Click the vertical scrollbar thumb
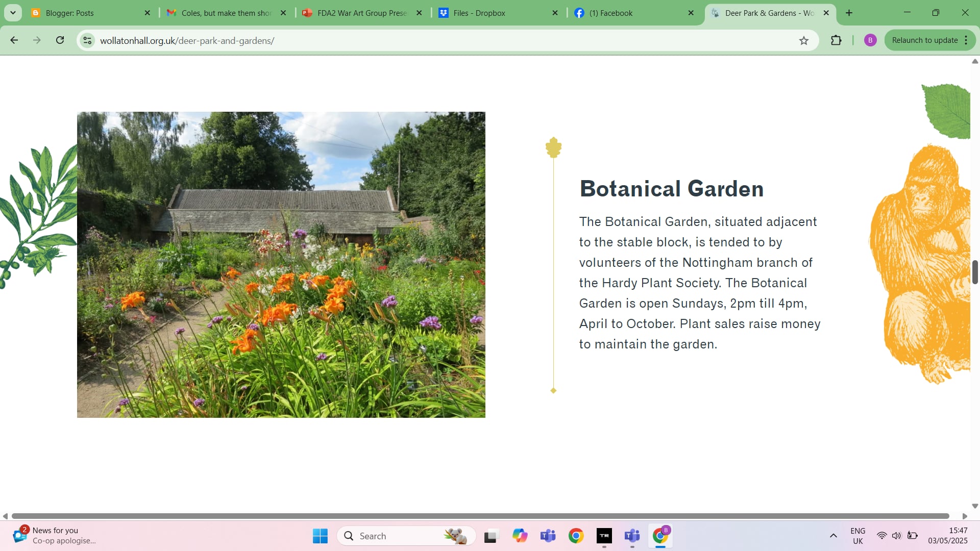 coord(974,272)
